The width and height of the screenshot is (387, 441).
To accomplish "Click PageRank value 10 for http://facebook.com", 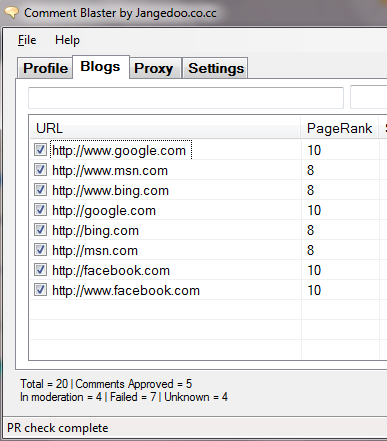I will pyautogui.click(x=314, y=270).
